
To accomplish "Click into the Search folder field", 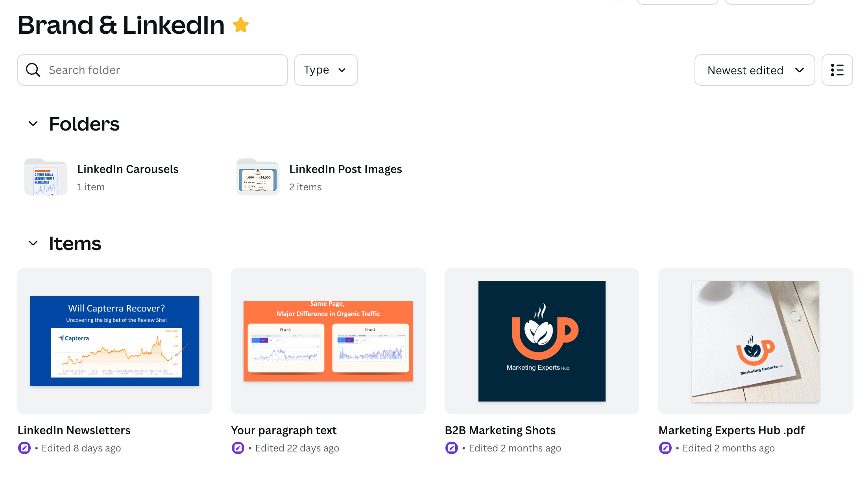I will coord(153,70).
